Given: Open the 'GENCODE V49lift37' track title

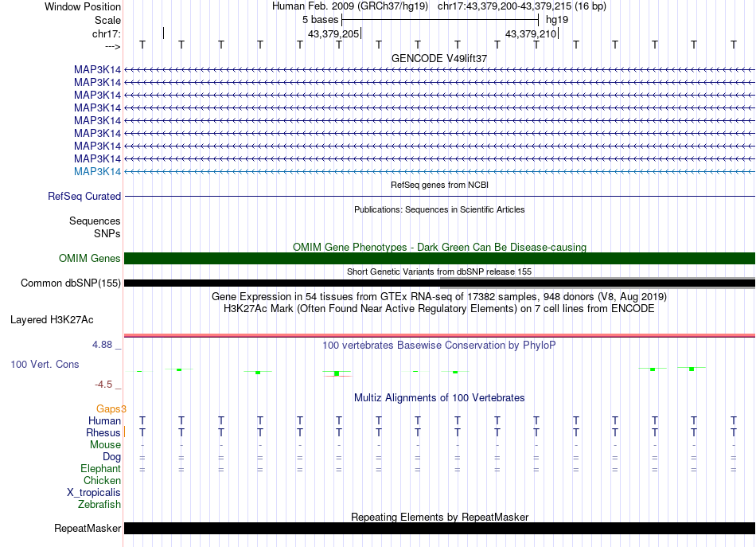Looking at the screenshot, I should coord(439,58).
